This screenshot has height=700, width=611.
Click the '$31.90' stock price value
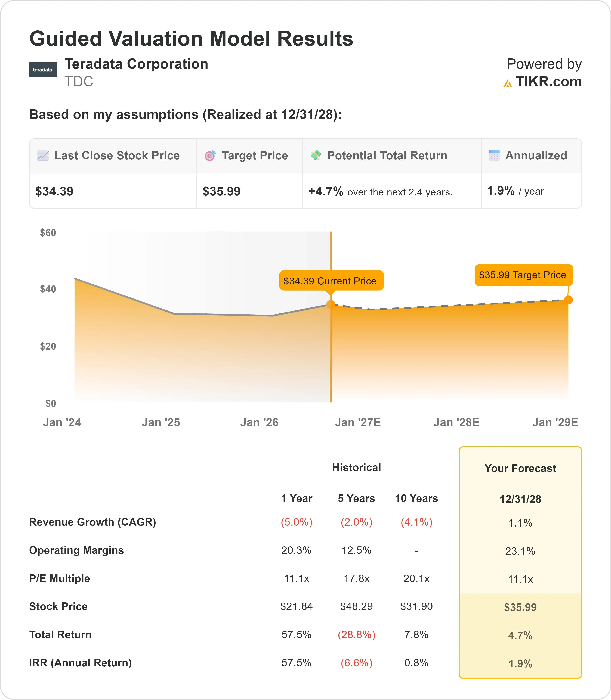pyautogui.click(x=416, y=607)
